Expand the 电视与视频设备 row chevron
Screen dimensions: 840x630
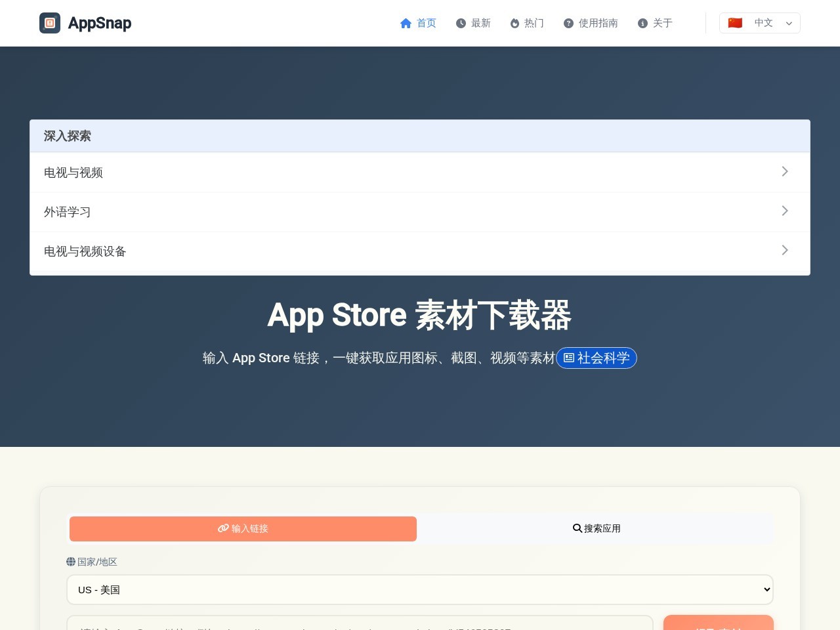pos(785,250)
